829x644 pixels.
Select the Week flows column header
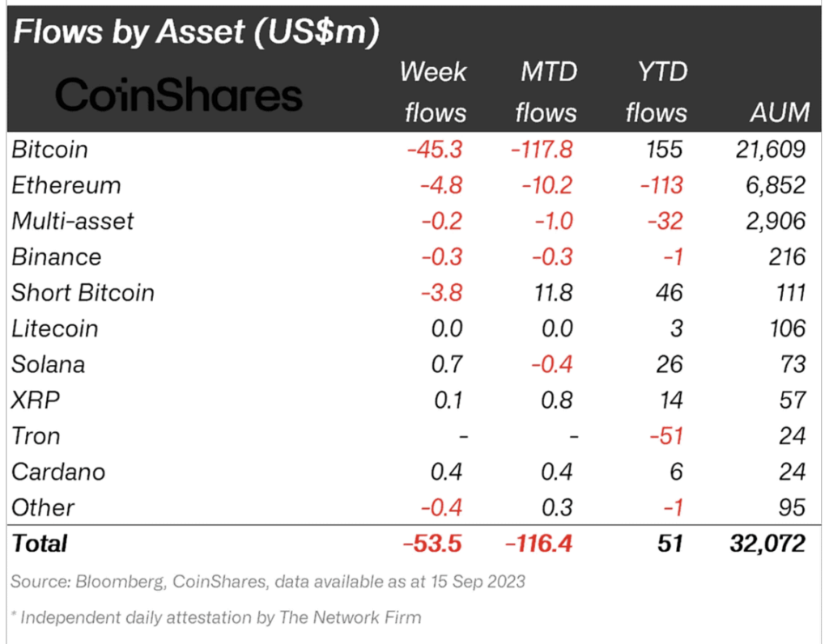click(x=434, y=92)
